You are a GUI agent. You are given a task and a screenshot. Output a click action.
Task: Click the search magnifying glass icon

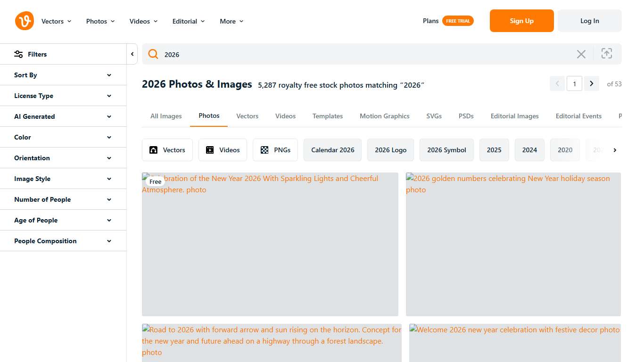(153, 54)
